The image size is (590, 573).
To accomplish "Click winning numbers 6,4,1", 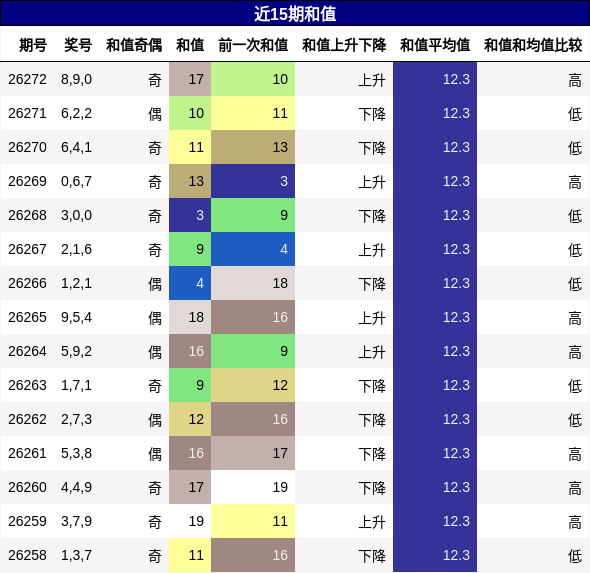I will (76, 147).
